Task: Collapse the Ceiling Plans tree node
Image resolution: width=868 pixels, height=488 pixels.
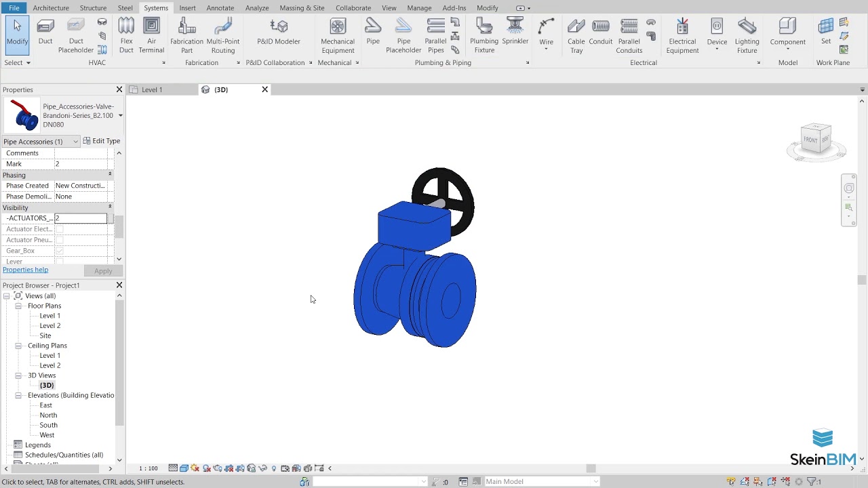Action: pos(18,346)
